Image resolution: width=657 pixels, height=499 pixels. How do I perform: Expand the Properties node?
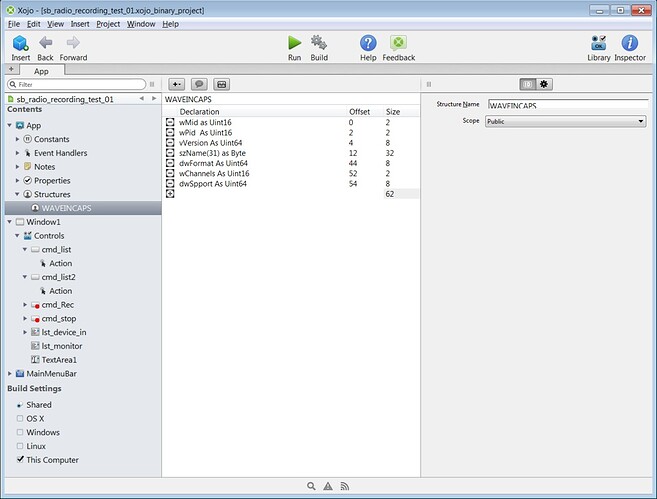(17, 181)
